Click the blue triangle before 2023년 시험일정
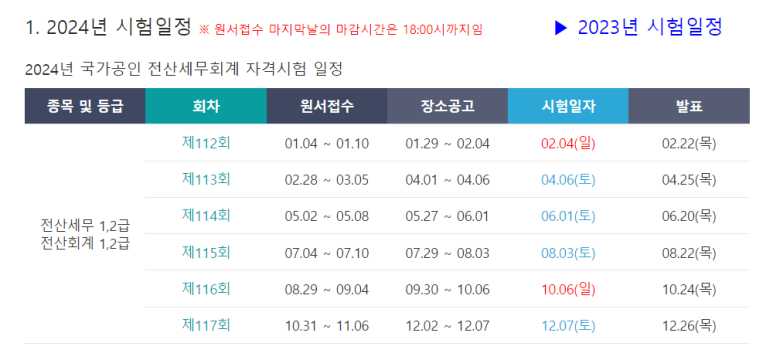773x360 pixels. pos(562,29)
